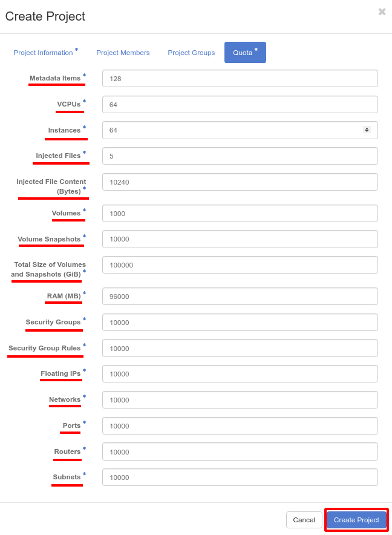392x535 pixels.
Task: Select the RAM (MB) input field
Action: (x=240, y=296)
